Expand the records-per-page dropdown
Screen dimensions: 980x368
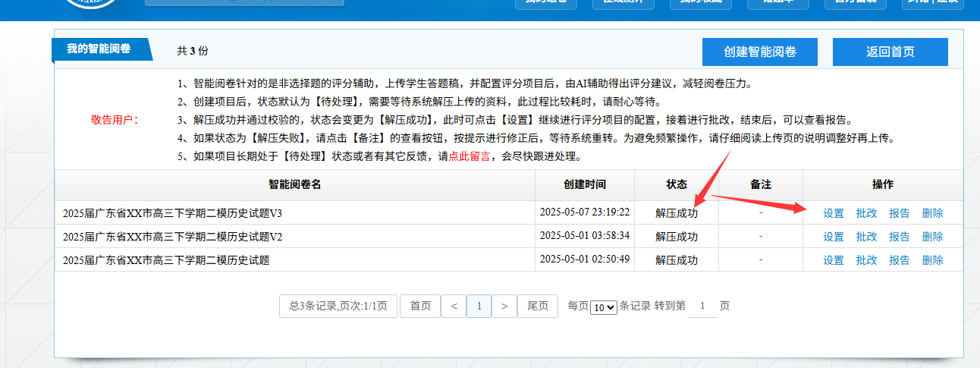coord(605,307)
